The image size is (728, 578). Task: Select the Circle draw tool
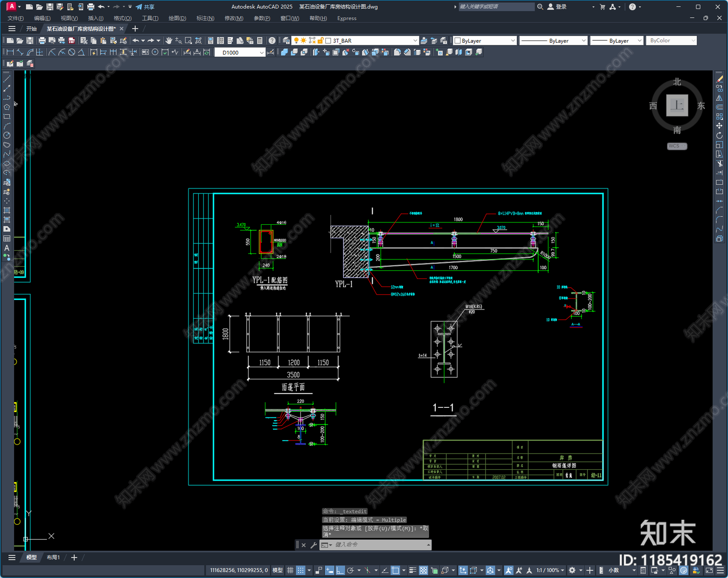(x=7, y=135)
